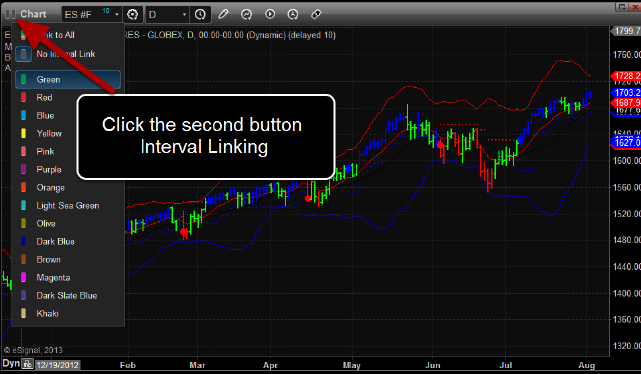The image size is (641, 374).
Task: Open symbol settings gear icon
Action: pos(132,15)
